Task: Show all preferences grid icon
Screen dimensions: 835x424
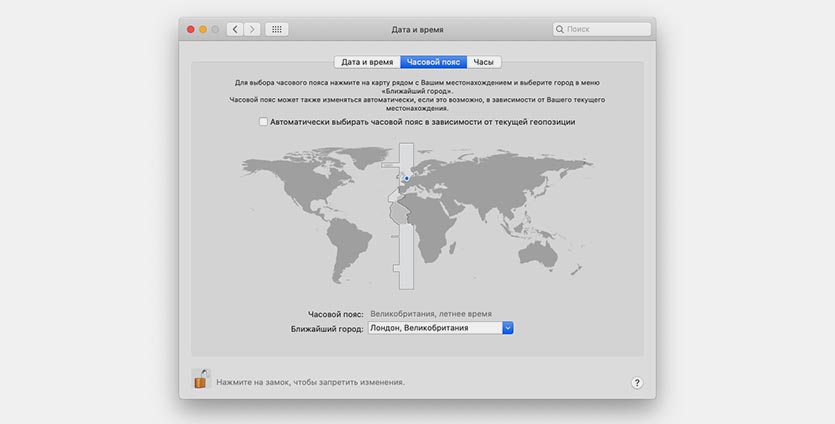Action: point(277,29)
